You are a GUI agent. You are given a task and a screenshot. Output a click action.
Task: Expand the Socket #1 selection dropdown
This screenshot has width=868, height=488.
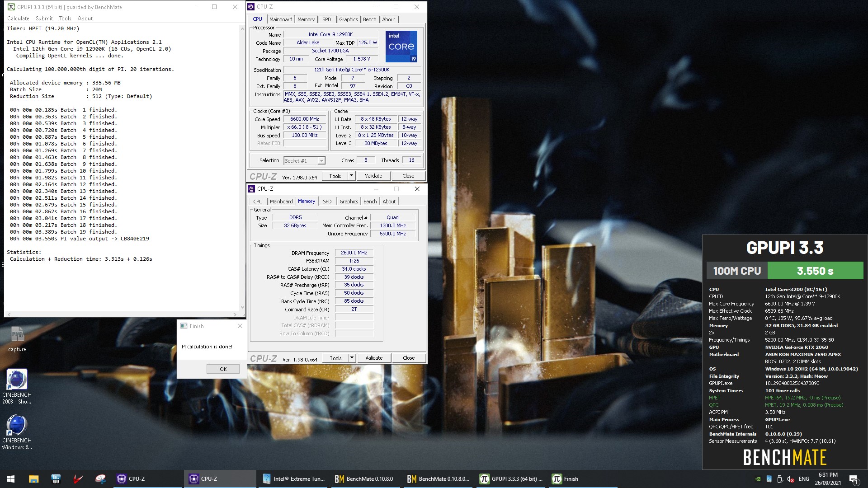pos(321,161)
